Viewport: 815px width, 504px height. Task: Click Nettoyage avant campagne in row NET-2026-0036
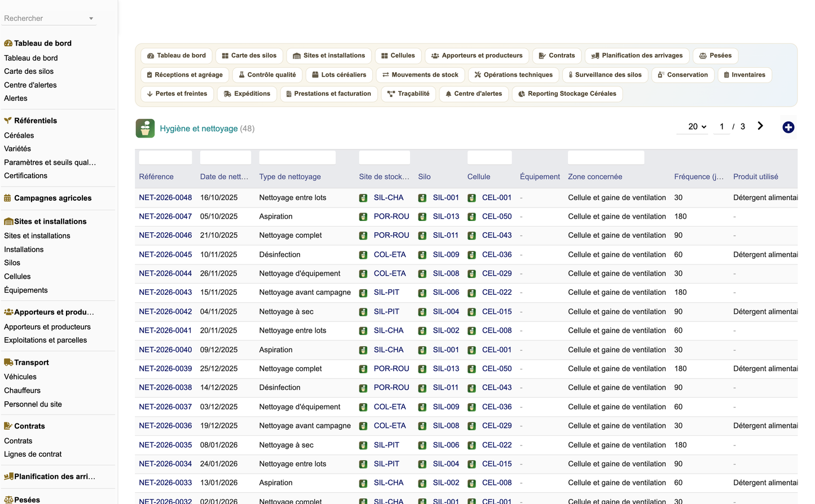click(305, 426)
